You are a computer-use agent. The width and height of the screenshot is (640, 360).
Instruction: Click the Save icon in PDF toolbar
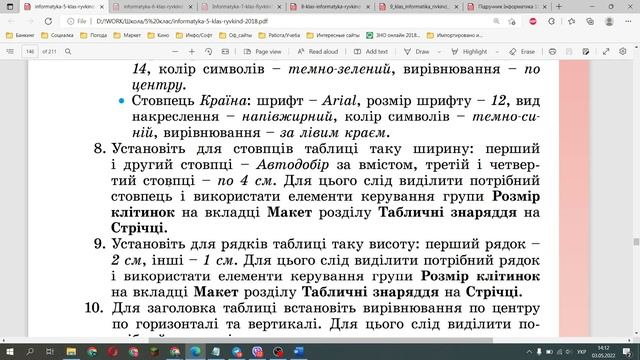(x=569, y=52)
